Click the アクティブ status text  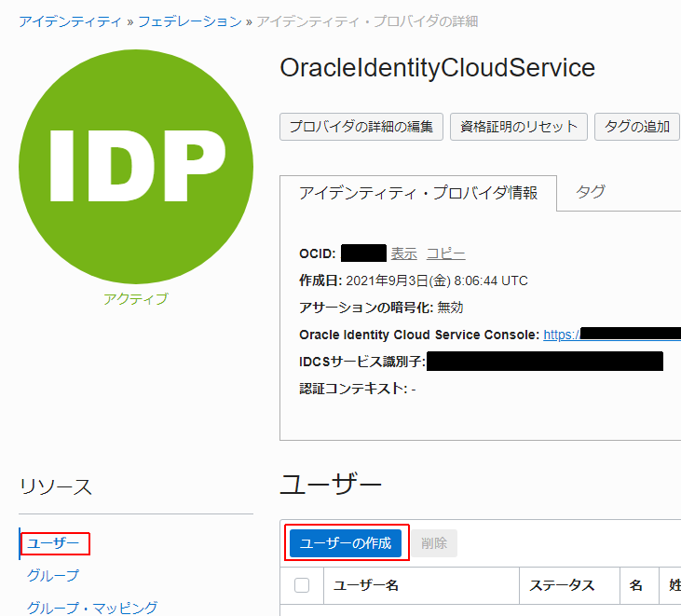click(x=135, y=299)
